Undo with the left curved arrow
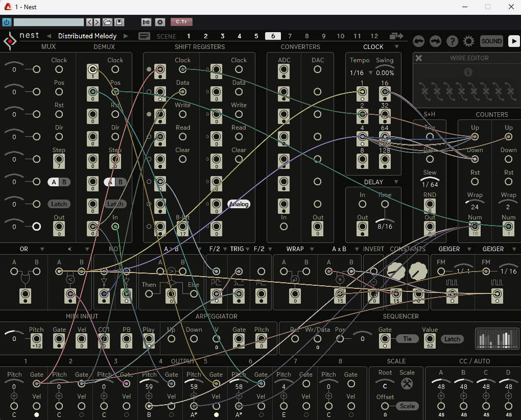Viewport: 521px width, 420px height. (419, 41)
